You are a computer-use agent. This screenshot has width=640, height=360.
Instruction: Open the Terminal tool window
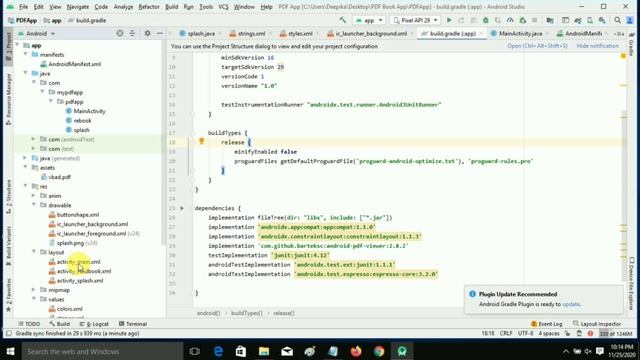[133, 324]
